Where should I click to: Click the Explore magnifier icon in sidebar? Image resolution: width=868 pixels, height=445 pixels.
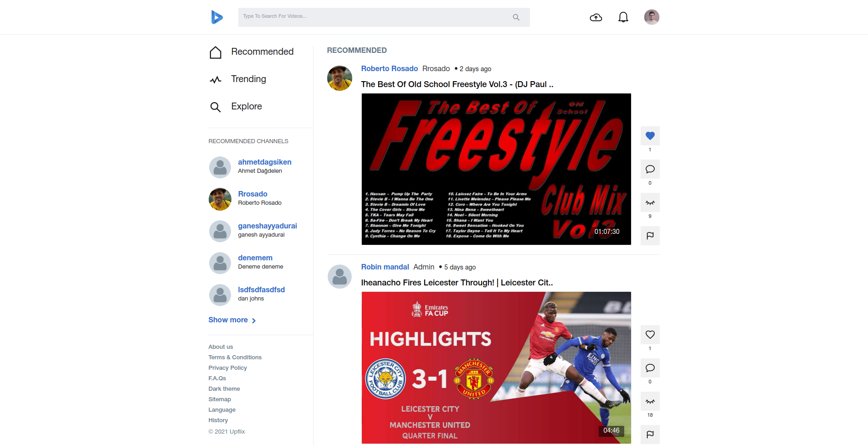(x=216, y=107)
